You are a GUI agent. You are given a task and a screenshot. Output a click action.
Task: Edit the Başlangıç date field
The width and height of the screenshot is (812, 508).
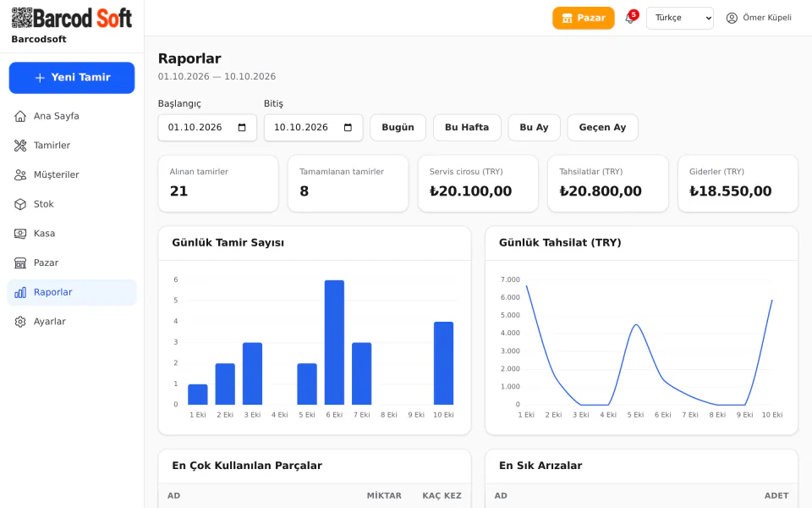pyautogui.click(x=207, y=128)
